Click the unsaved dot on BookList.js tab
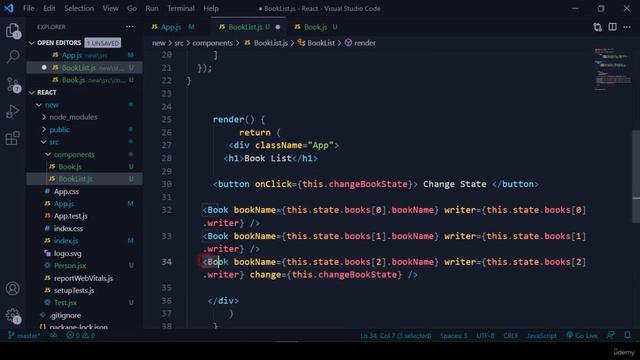The height and width of the screenshot is (360, 640). [x=278, y=27]
